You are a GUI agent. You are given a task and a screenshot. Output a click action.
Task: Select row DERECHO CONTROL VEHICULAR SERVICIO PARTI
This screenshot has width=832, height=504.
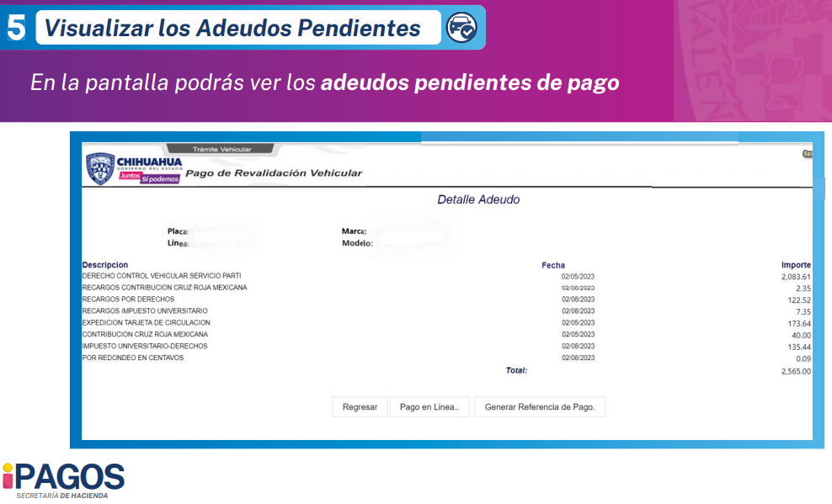[x=446, y=276]
